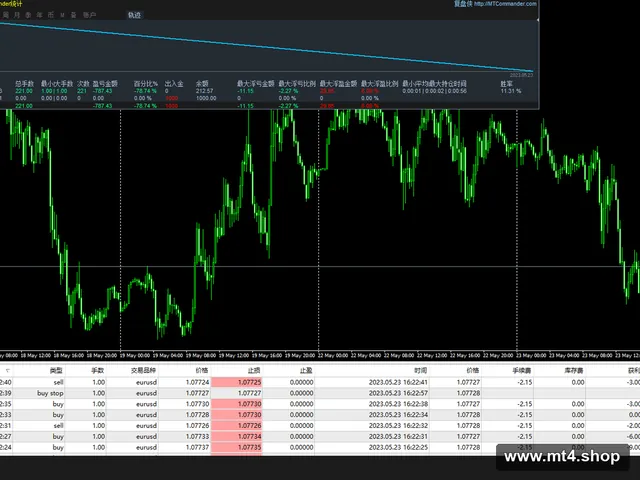Click stop loss value 1.07735

click(x=249, y=448)
